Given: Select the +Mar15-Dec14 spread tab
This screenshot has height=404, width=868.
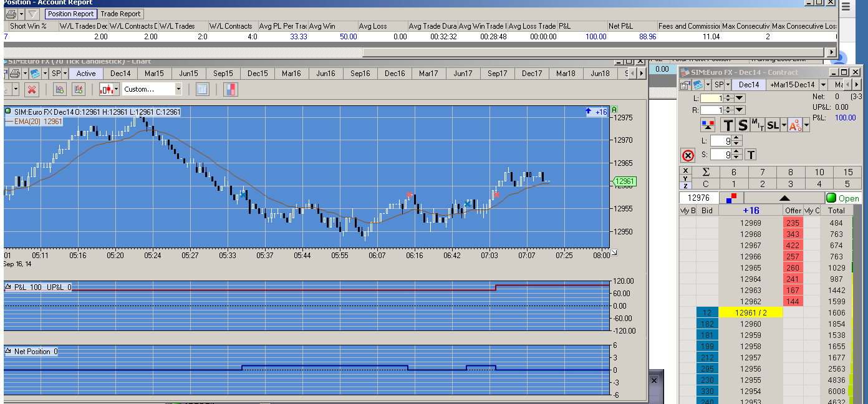Looking at the screenshot, I should tap(793, 85).
